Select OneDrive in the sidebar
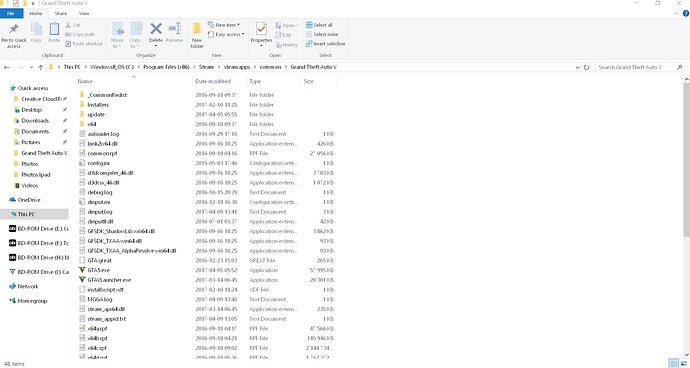The width and height of the screenshot is (690, 368). point(29,200)
